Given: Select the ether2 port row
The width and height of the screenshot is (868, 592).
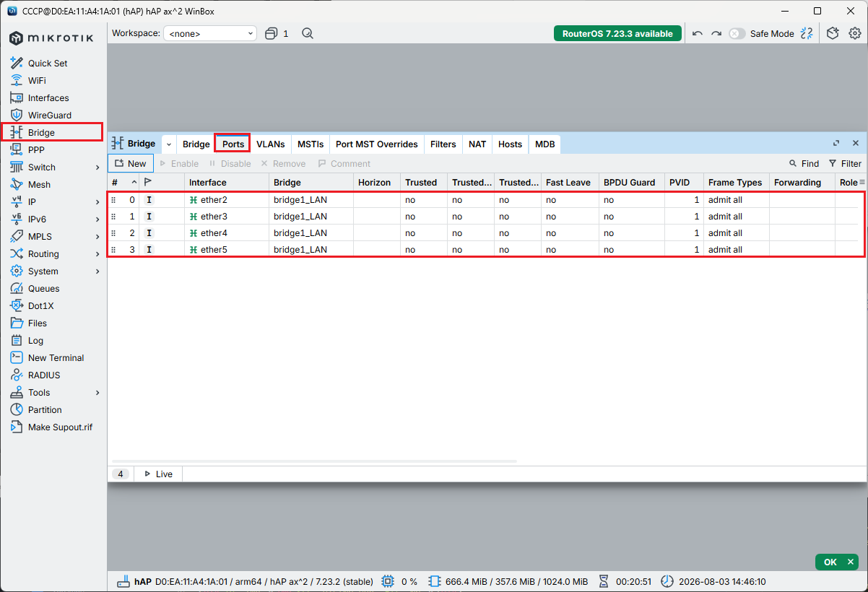Looking at the screenshot, I should coord(486,200).
